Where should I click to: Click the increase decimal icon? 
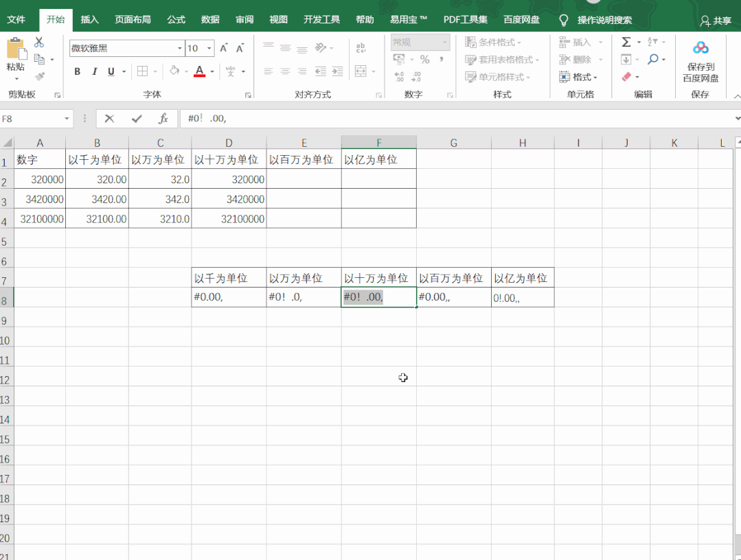coord(399,76)
